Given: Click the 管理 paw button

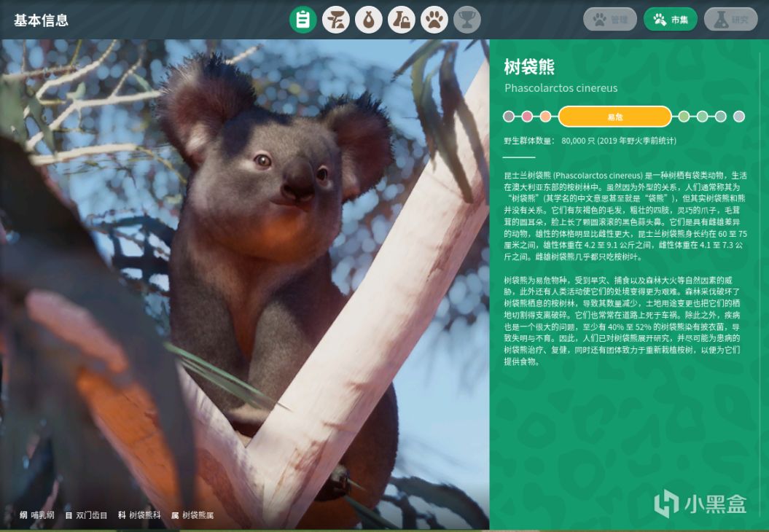Looking at the screenshot, I should pos(610,20).
